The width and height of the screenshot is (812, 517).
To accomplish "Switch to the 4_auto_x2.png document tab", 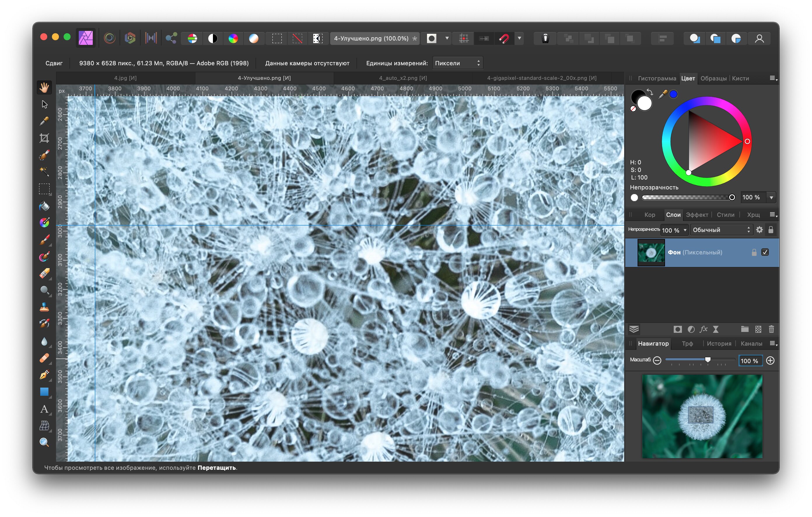I will click(403, 78).
